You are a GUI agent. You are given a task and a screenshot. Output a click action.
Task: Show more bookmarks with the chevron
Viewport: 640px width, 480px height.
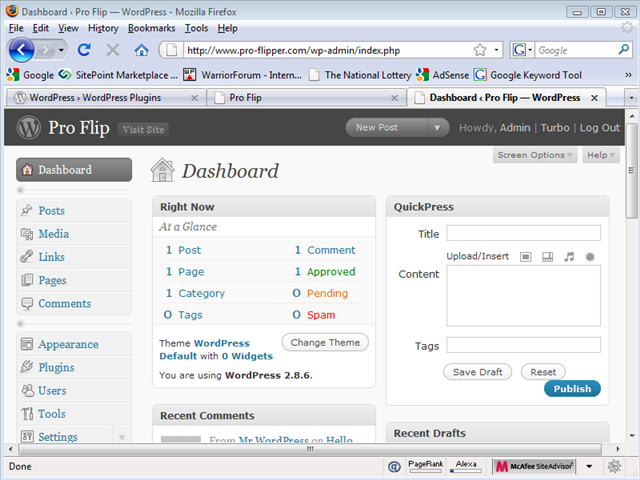(628, 75)
